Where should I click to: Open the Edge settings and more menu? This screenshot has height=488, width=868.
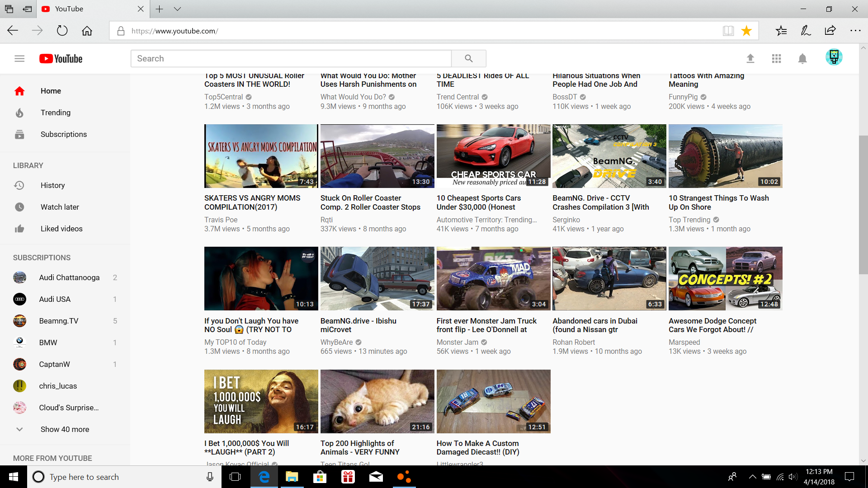pos(855,31)
